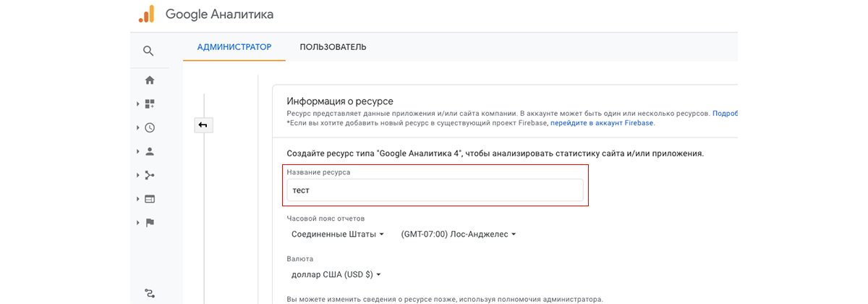This screenshot has height=304, width=868.
Task: Open the Realtime clock icon
Action: [150, 127]
